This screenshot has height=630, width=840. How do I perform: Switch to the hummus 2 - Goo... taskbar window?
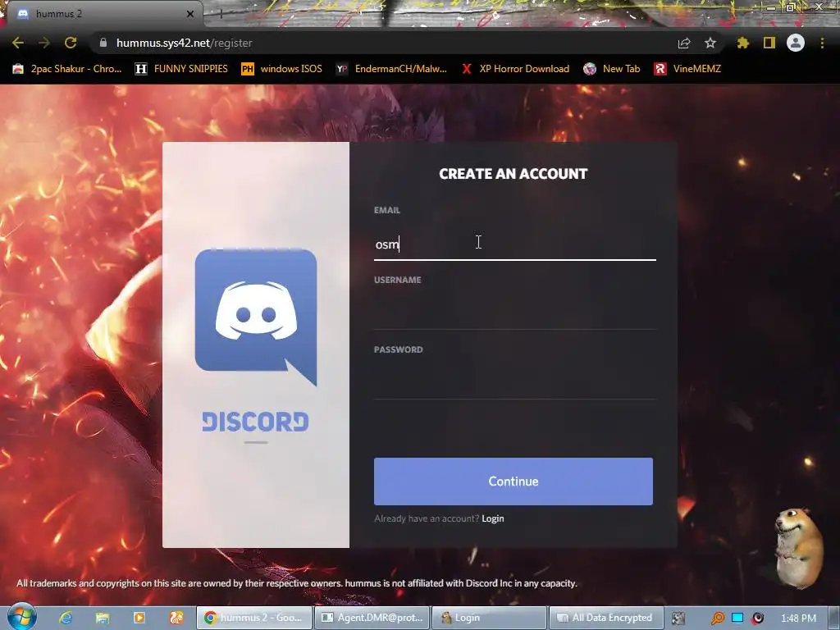pos(254,618)
